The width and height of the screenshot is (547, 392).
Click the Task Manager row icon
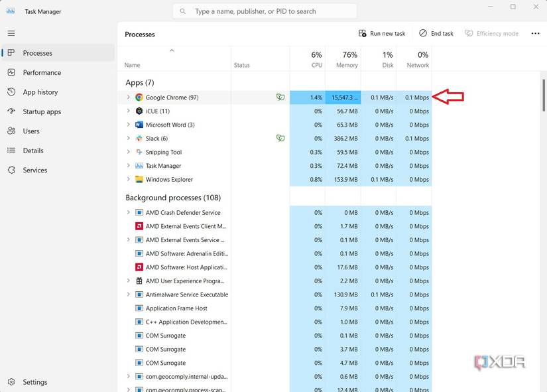pyautogui.click(x=139, y=165)
